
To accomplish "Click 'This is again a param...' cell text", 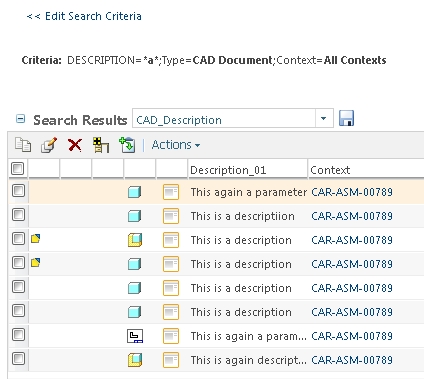I will tap(249, 336).
